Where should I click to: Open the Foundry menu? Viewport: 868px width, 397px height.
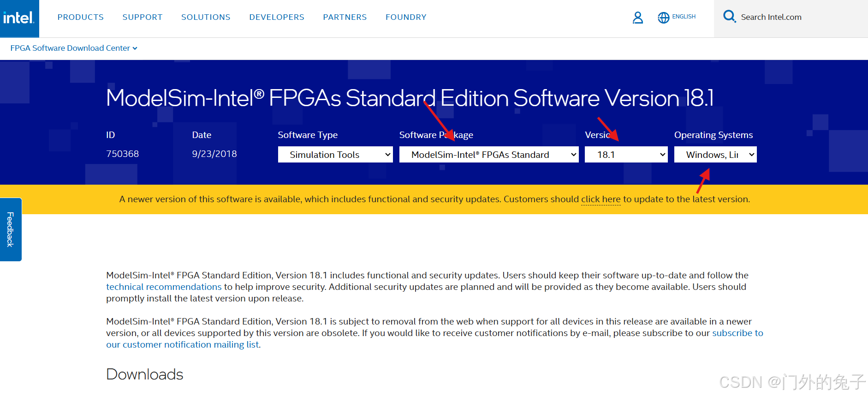coord(406,17)
